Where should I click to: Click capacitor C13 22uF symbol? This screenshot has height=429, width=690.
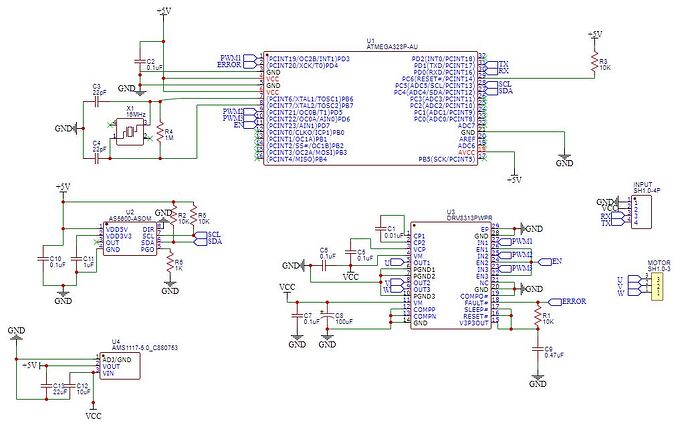(46, 385)
